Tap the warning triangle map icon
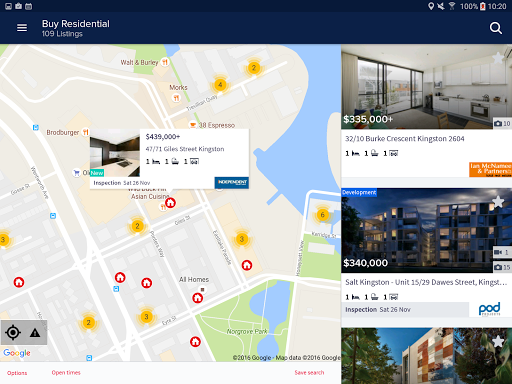This screenshot has height=384, width=512. 35,333
